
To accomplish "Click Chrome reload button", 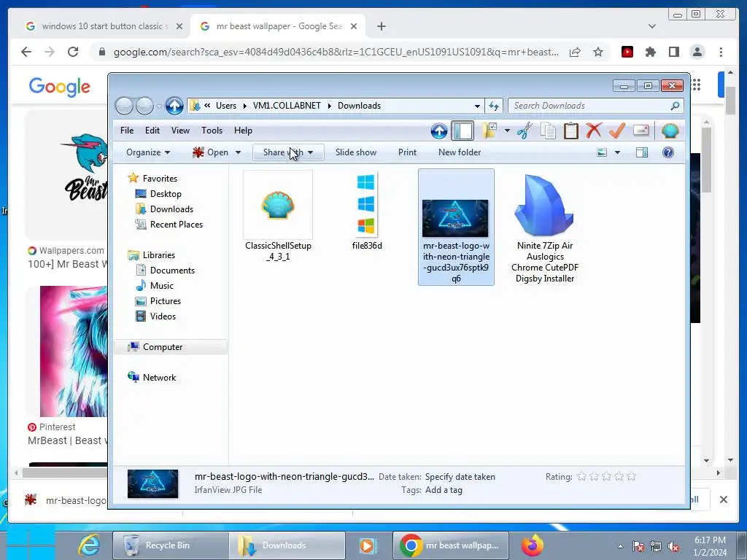I will 72,52.
